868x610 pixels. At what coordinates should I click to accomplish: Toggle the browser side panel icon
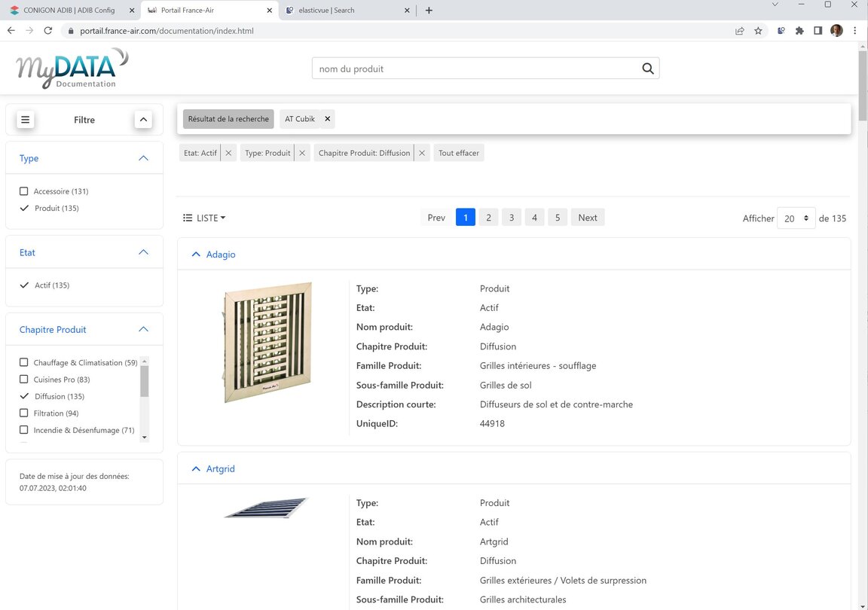[818, 31]
